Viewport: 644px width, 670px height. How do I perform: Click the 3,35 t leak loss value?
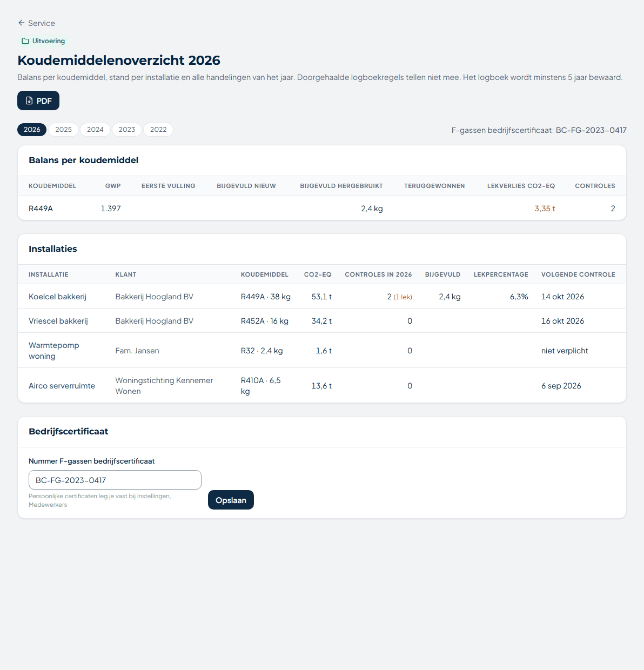click(545, 209)
